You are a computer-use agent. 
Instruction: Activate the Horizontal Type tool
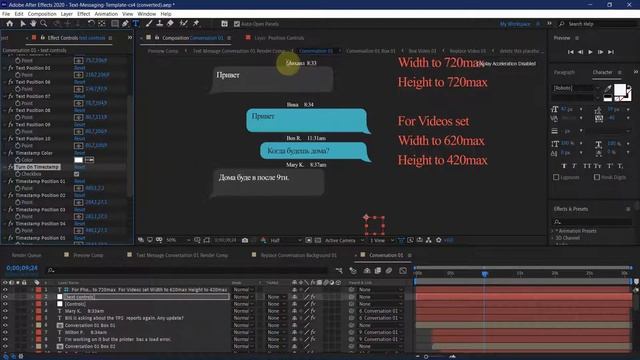136,24
